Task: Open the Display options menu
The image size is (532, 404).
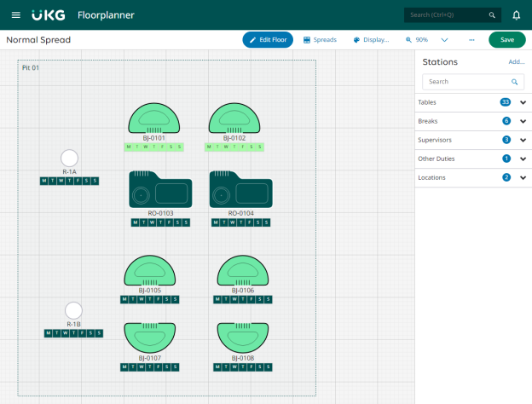Action: [x=371, y=40]
